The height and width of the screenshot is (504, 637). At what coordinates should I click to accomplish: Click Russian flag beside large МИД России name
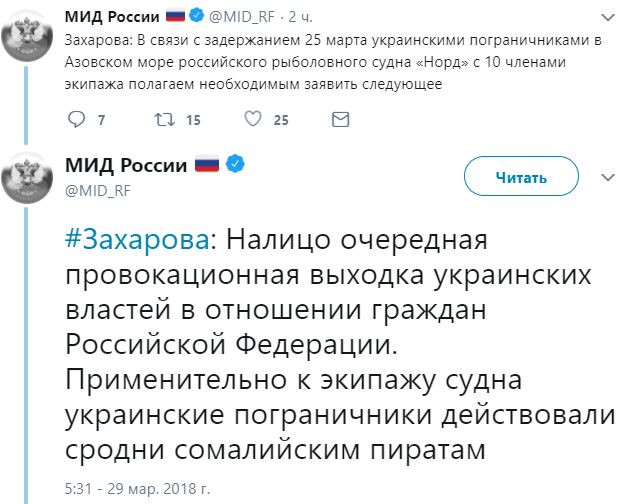pyautogui.click(x=207, y=164)
